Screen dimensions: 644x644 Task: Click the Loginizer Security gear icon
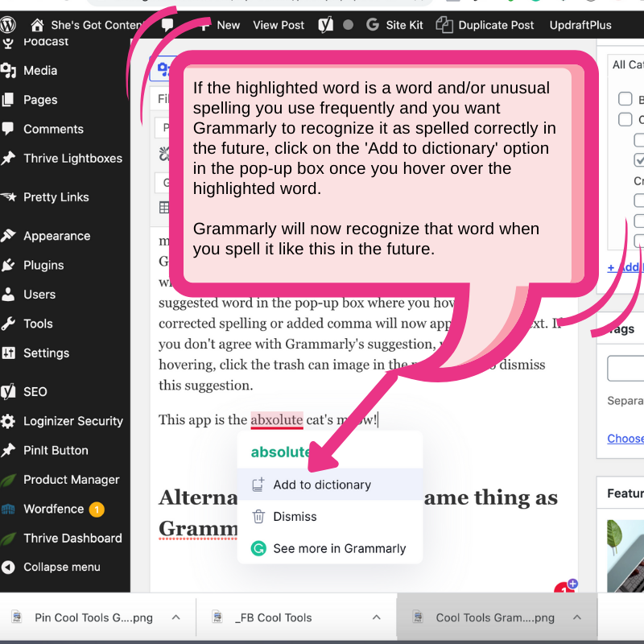[9, 421]
